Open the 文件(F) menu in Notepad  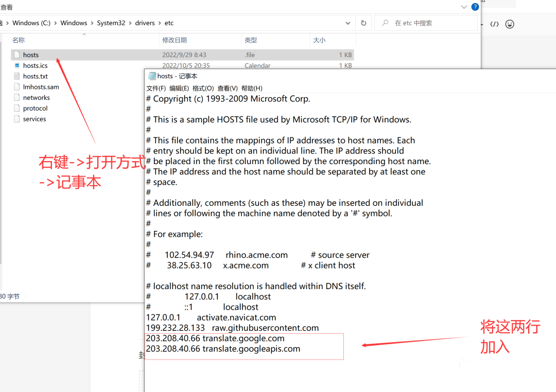click(x=156, y=88)
